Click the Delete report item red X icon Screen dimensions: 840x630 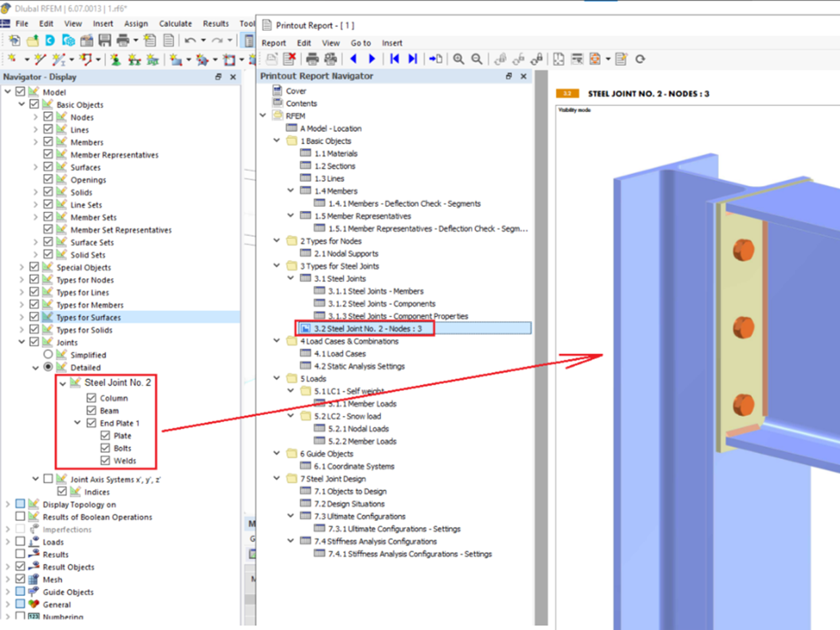pyautogui.click(x=289, y=59)
